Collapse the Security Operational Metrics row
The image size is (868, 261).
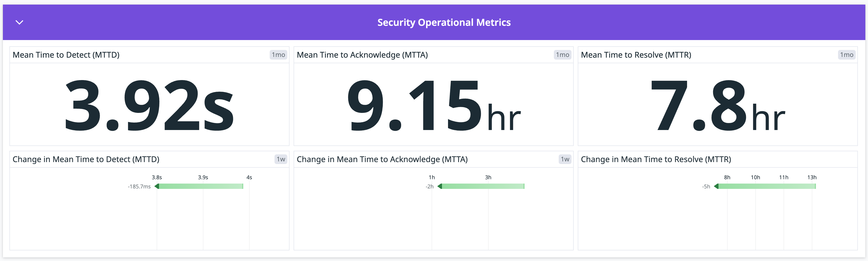click(x=19, y=22)
